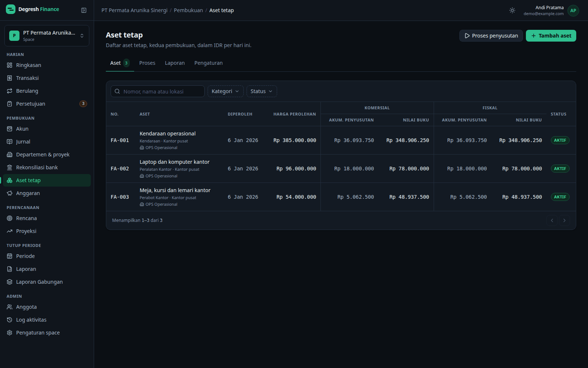
Task: Collapse the sidebar panel icon
Action: tap(84, 10)
